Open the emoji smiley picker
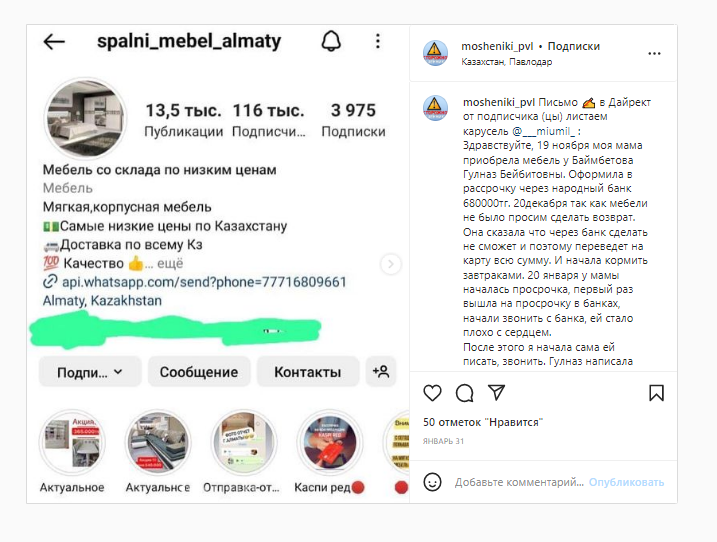The image size is (717, 542). click(x=432, y=482)
